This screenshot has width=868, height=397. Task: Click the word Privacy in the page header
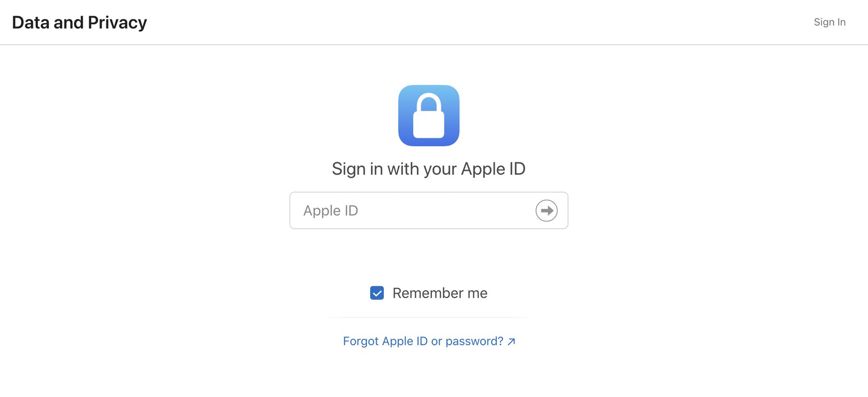coord(117,23)
